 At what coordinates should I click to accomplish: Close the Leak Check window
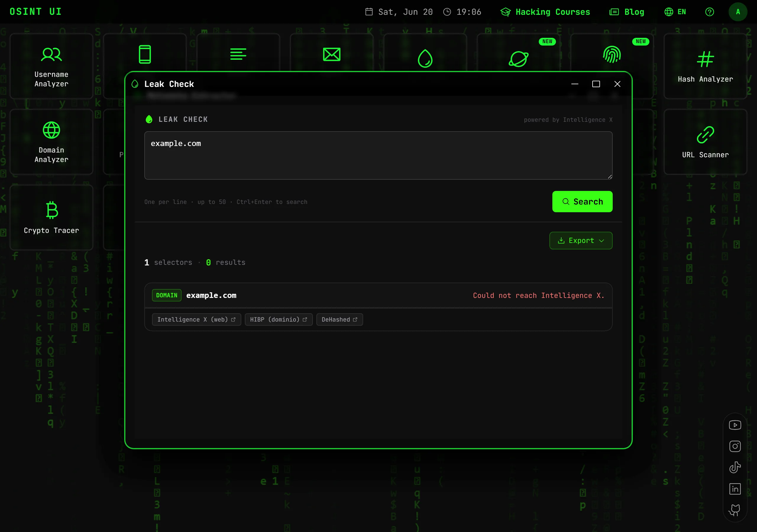(x=617, y=84)
